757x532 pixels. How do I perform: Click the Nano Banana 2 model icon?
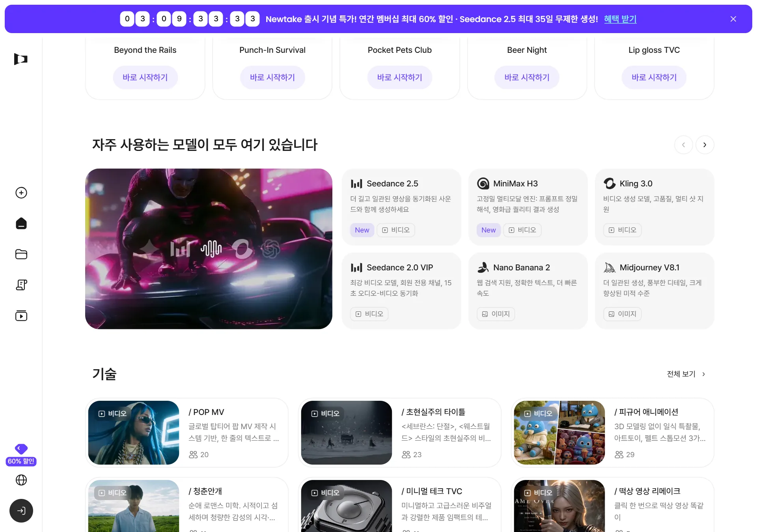[483, 268]
